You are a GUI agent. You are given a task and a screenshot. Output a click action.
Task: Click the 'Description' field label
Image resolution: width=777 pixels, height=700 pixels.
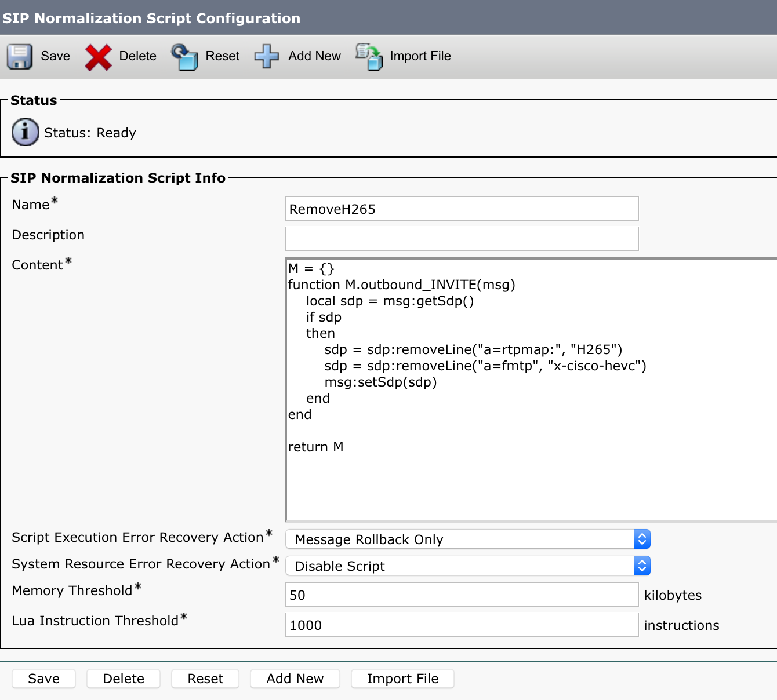click(48, 235)
